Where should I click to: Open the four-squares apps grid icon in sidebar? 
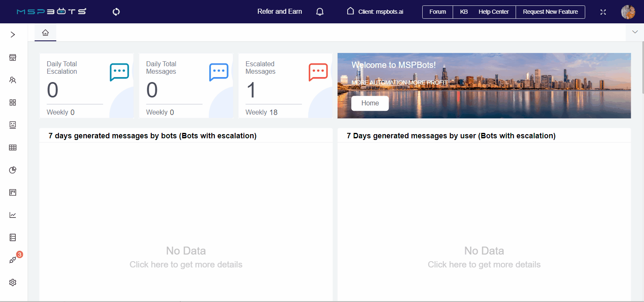click(13, 102)
